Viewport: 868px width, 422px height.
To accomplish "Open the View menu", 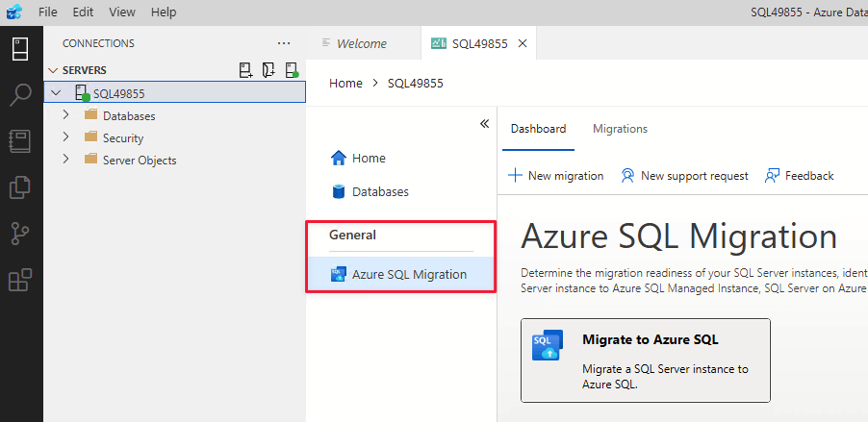I will pos(122,12).
